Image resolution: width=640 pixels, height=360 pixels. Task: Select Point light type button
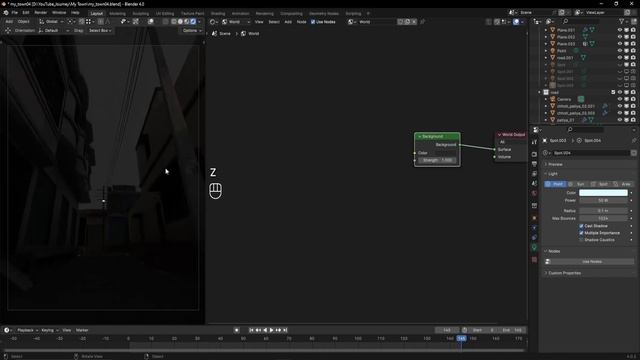coord(555,184)
